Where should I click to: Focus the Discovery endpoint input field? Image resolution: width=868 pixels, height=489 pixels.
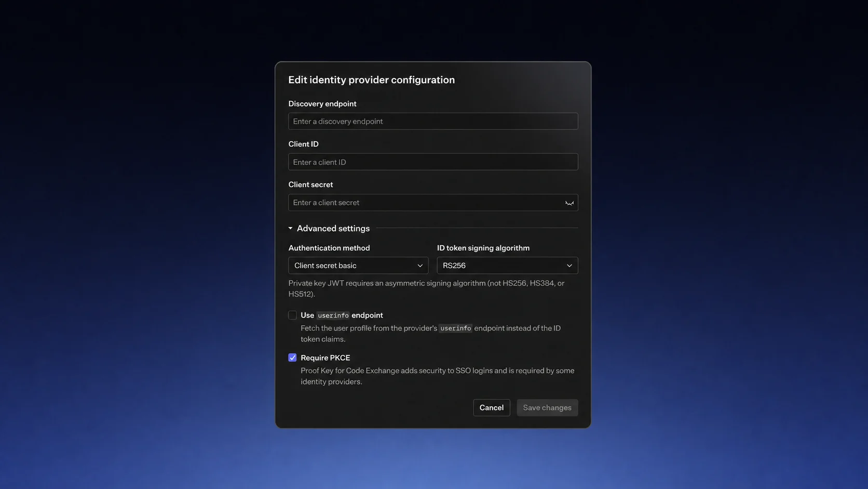pyautogui.click(x=433, y=121)
